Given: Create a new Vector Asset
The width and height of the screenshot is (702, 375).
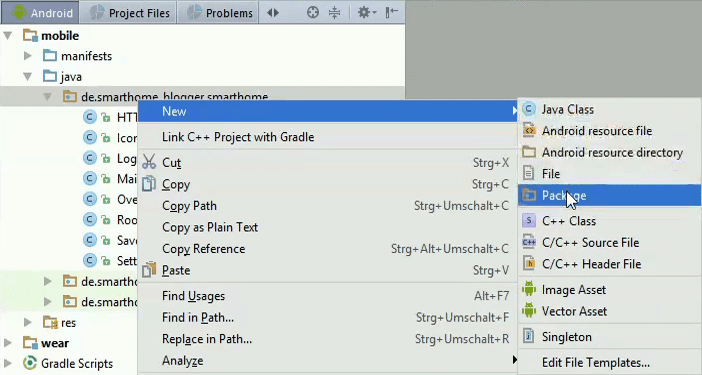Looking at the screenshot, I should [610, 311].
